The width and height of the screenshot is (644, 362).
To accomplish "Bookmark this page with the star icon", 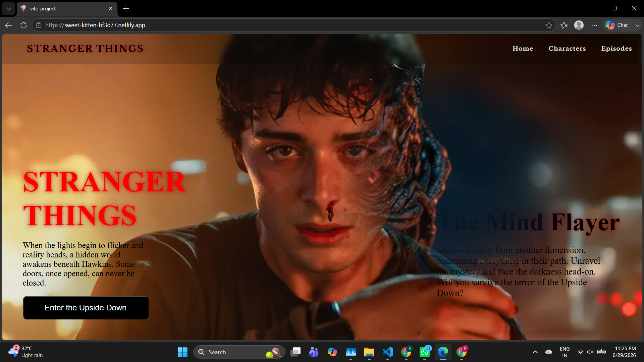I will (549, 25).
